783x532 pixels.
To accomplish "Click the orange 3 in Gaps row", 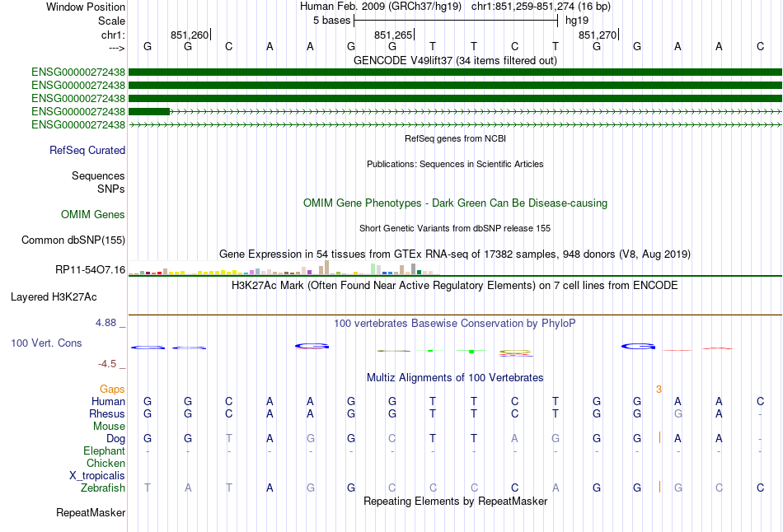I will click(659, 390).
